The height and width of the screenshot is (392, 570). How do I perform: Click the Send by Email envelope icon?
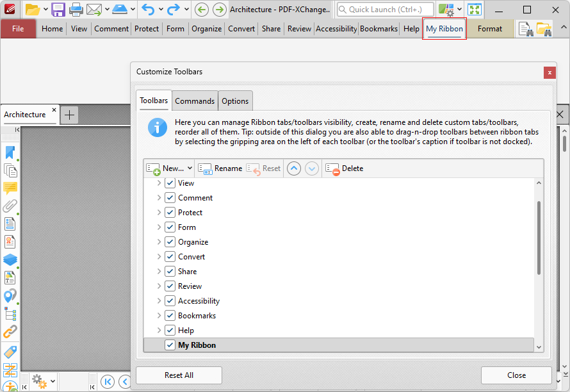[x=94, y=10]
